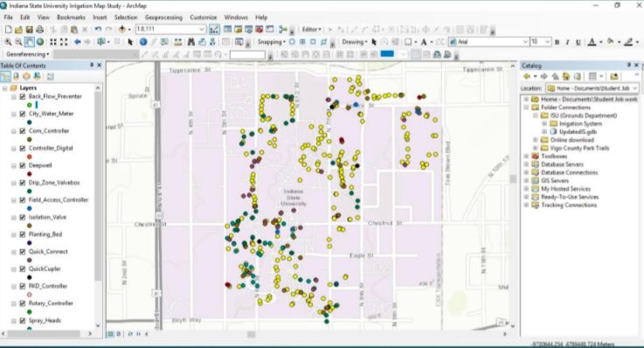
Task: Apply bold text formatting
Action: coord(557,42)
